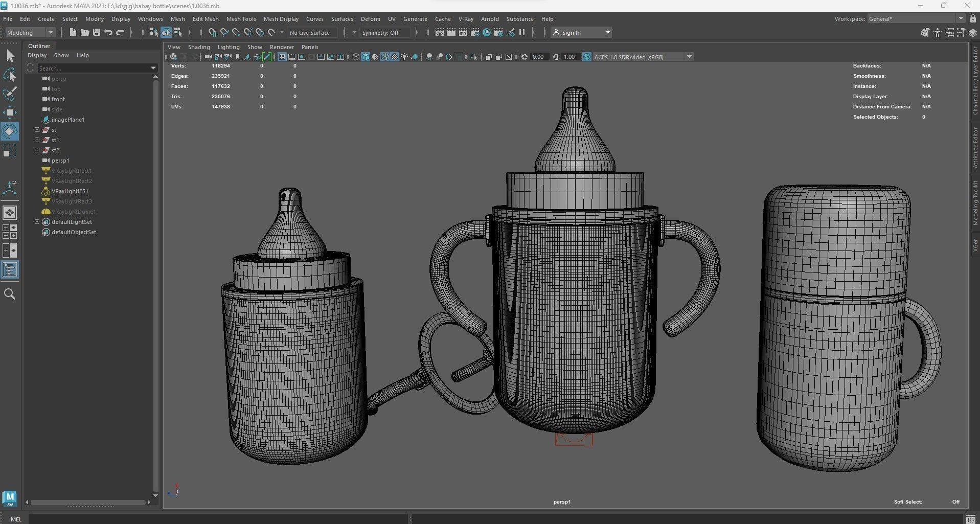Activate the Move tool
The height and width of the screenshot is (524, 980).
pyautogui.click(x=10, y=112)
